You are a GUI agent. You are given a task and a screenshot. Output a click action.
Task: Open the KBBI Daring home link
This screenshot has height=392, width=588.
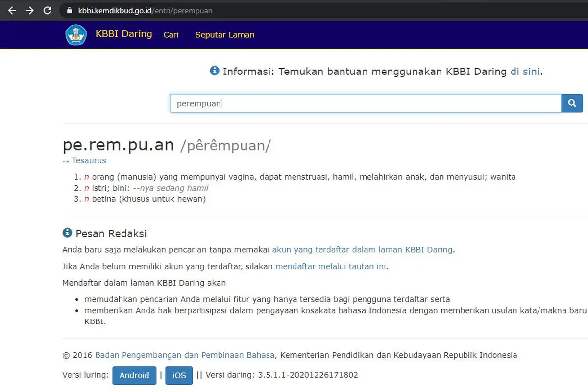pos(123,34)
